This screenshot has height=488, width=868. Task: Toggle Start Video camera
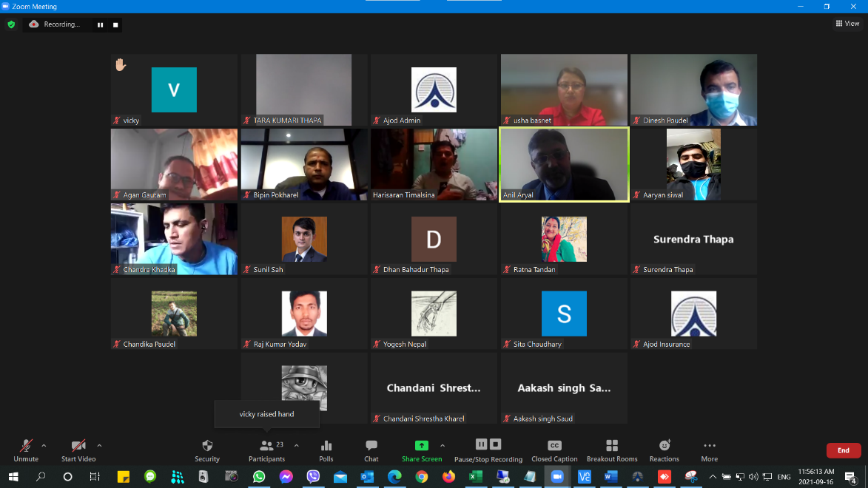78,446
